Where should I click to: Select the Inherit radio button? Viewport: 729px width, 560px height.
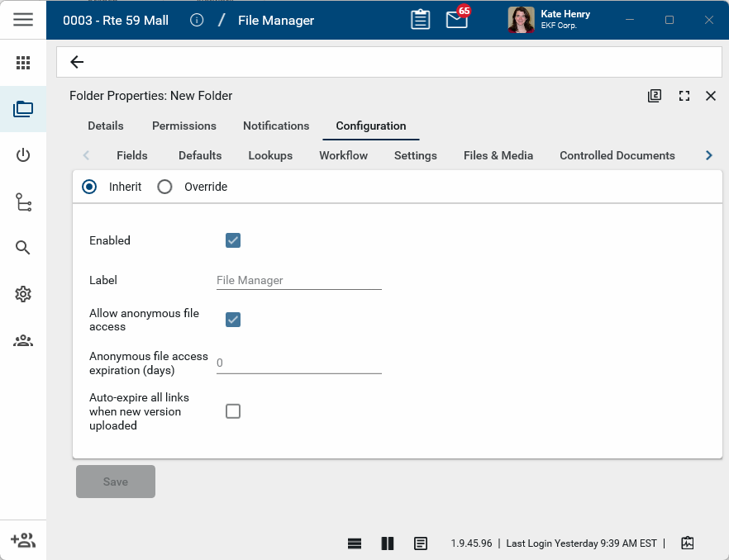pyautogui.click(x=89, y=187)
